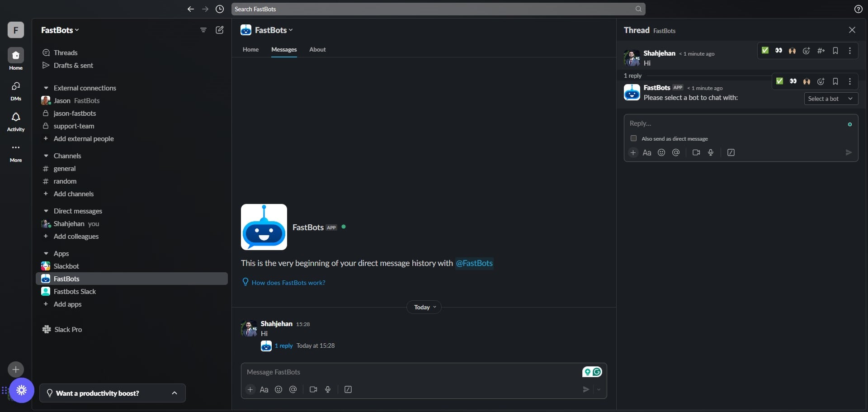Switch to the About tab
The height and width of the screenshot is (412, 868).
pyautogui.click(x=317, y=49)
